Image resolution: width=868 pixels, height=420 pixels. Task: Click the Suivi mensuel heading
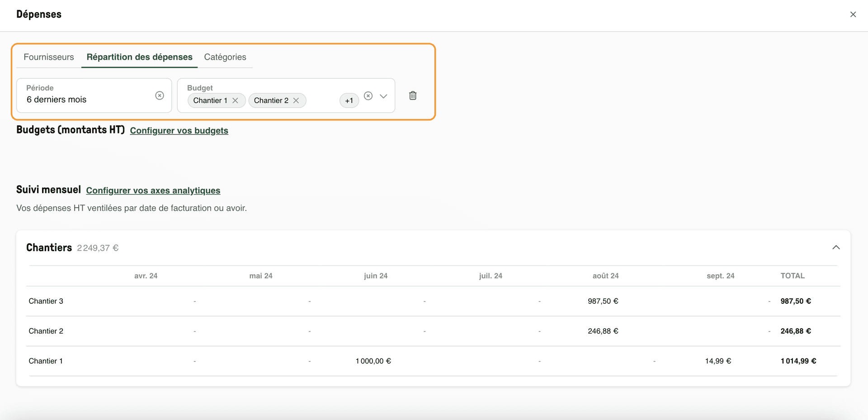pyautogui.click(x=48, y=190)
